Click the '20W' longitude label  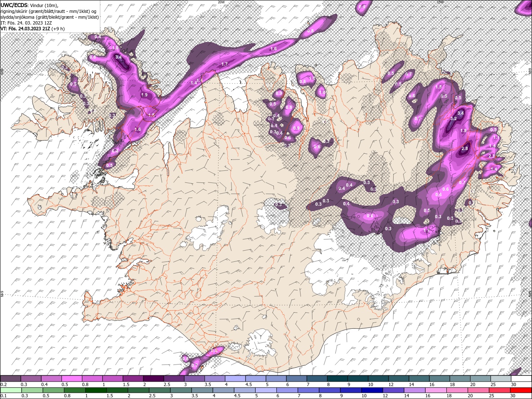[222, 2]
